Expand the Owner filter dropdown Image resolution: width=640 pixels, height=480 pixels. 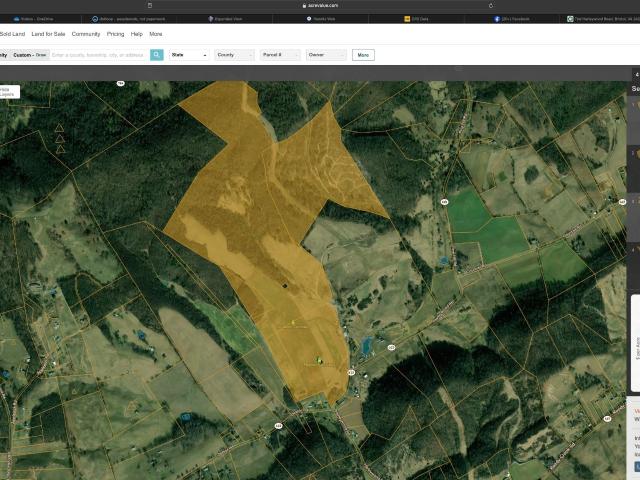point(326,55)
